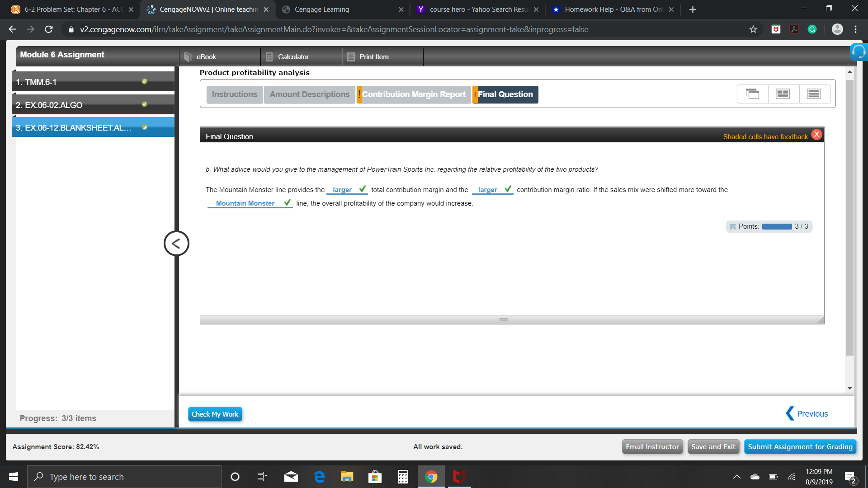Click the Windows taskbar search box
Image resolution: width=868 pixels, height=488 pixels.
pyautogui.click(x=124, y=477)
